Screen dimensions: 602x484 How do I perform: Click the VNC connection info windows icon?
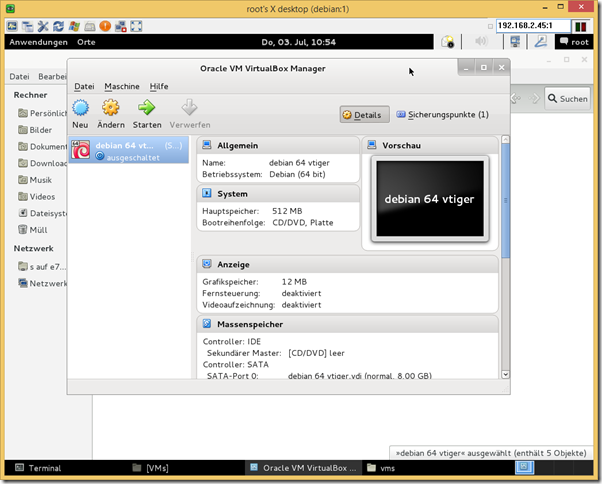27,26
